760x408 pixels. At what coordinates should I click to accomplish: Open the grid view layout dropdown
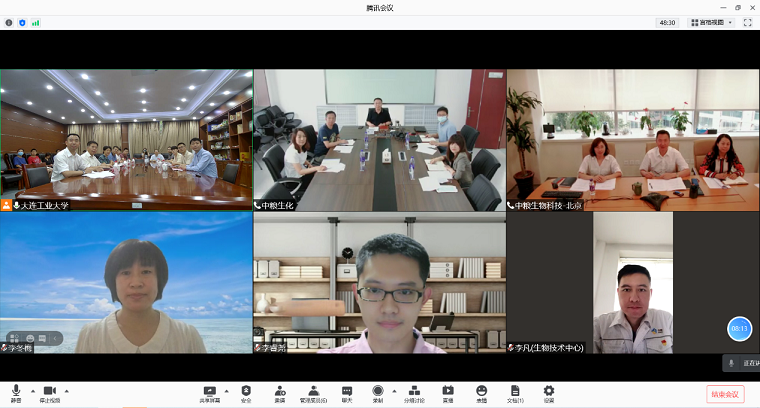click(712, 22)
